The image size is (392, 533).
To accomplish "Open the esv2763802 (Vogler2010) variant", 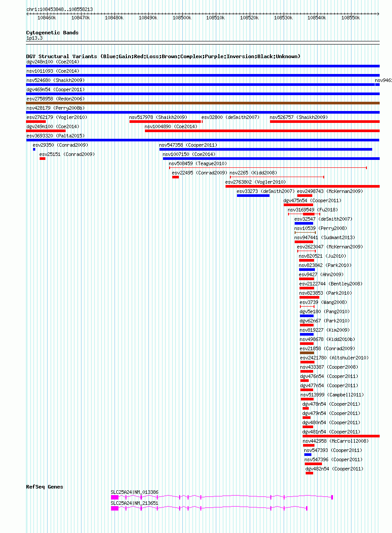I will (x=303, y=186).
